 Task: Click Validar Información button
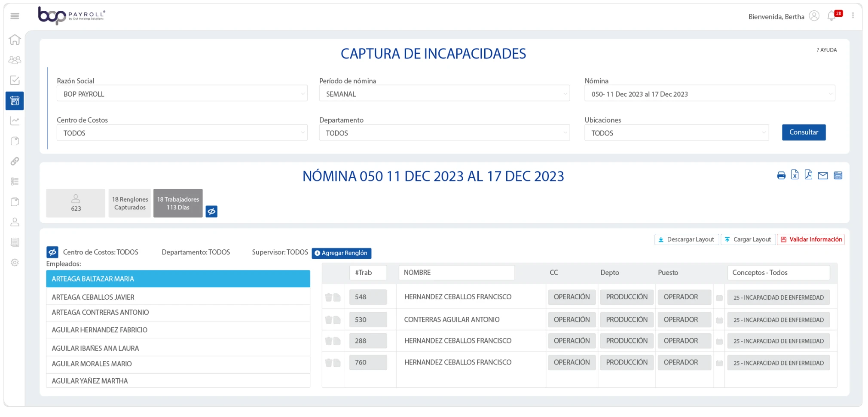pyautogui.click(x=811, y=239)
